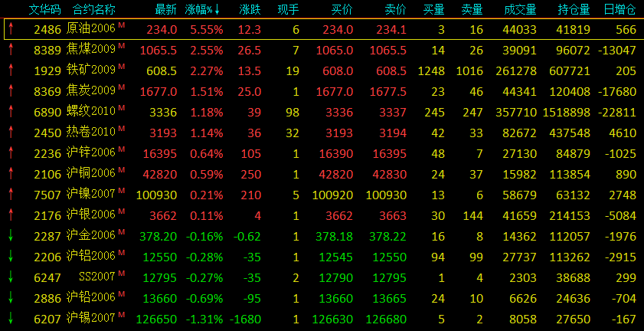Click the 持仓量 column header

click(574, 9)
